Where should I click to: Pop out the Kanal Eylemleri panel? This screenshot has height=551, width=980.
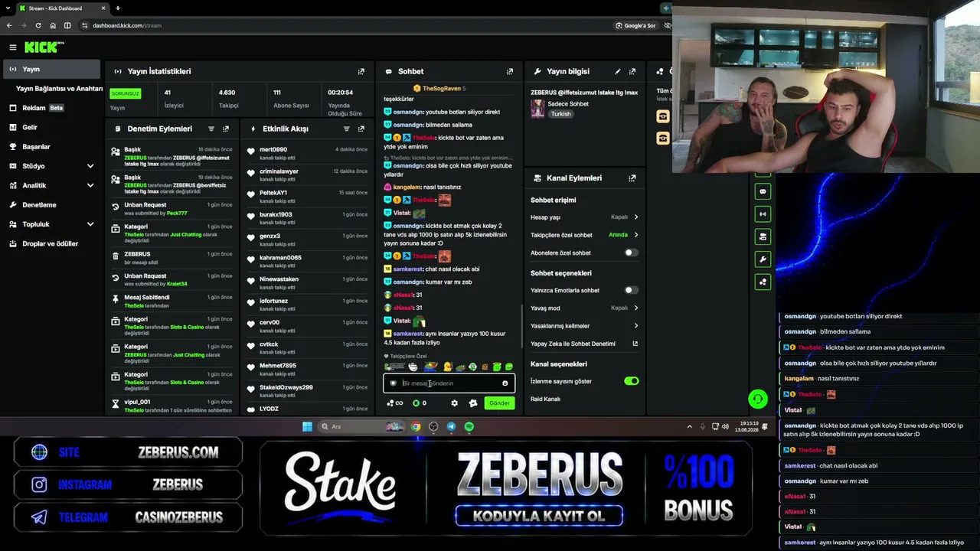(632, 178)
